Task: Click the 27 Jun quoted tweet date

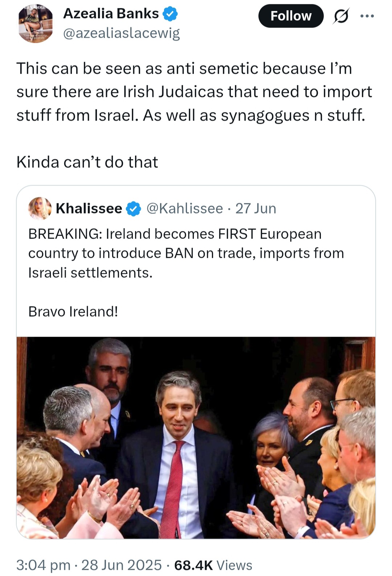Action: tap(256, 208)
